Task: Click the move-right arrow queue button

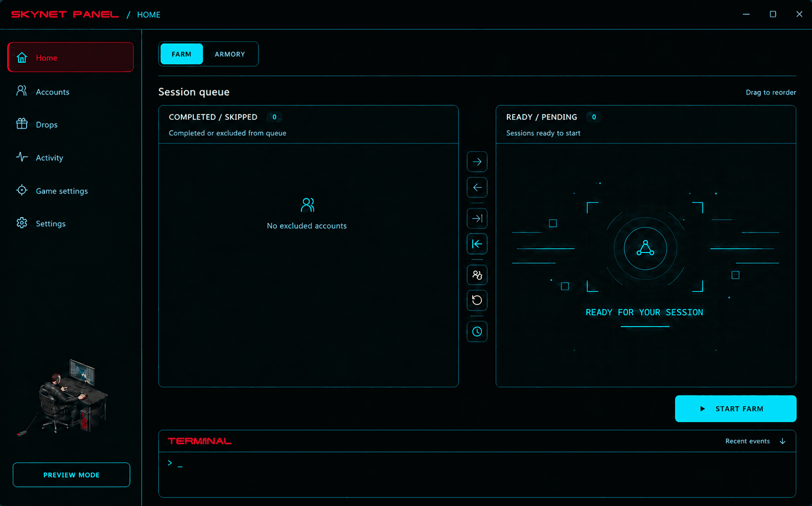Action: (x=477, y=162)
